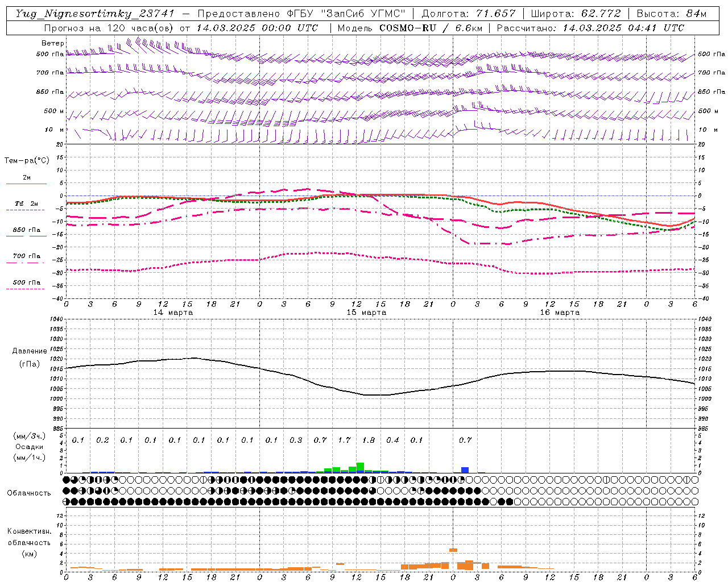This screenshot has height=582, width=728.
Task: Click the Тем-ра(°C) axis title
Action: click(x=27, y=161)
